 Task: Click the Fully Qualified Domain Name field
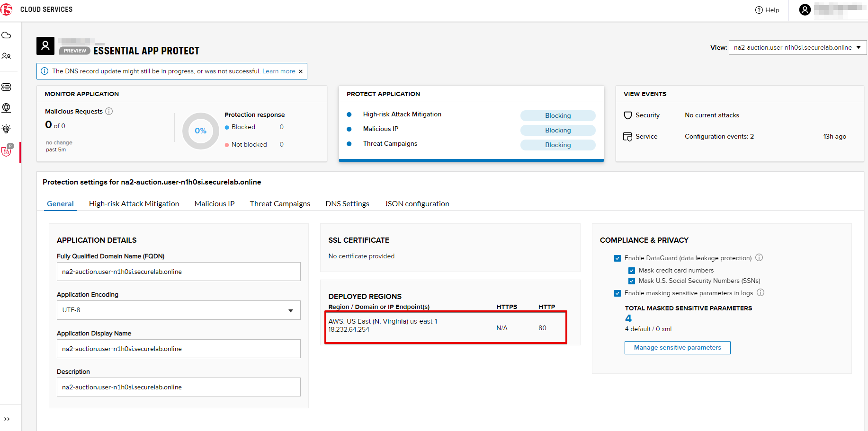point(179,272)
